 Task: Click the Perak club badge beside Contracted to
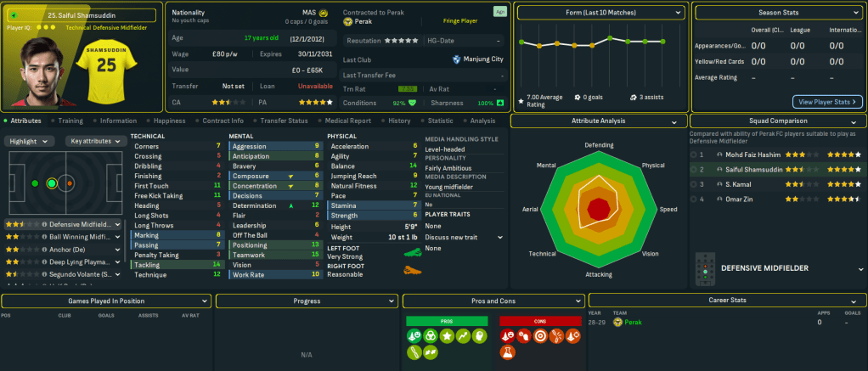click(347, 23)
